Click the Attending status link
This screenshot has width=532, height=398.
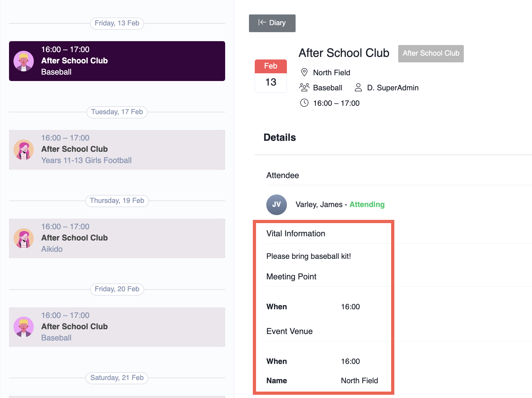(367, 204)
